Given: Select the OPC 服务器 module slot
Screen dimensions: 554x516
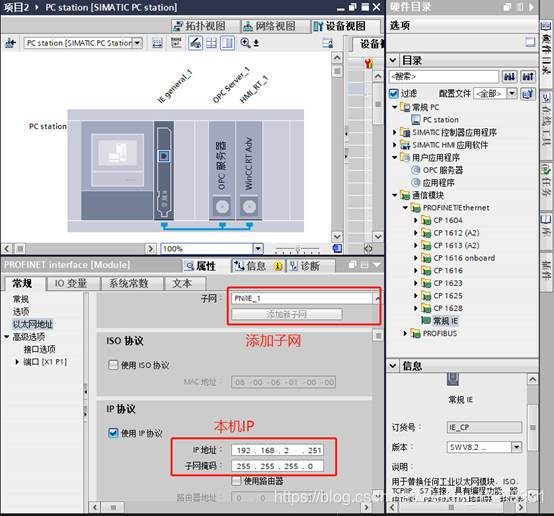Looking at the screenshot, I should [222, 170].
